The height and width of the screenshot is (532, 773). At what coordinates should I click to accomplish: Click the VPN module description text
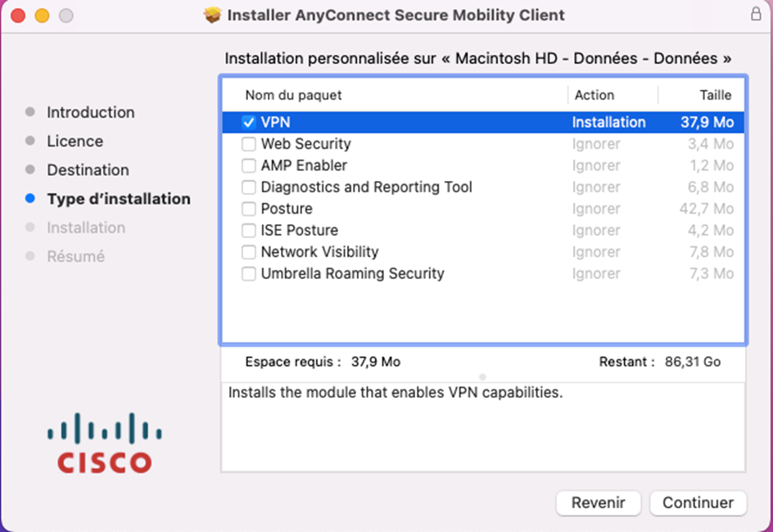396,393
